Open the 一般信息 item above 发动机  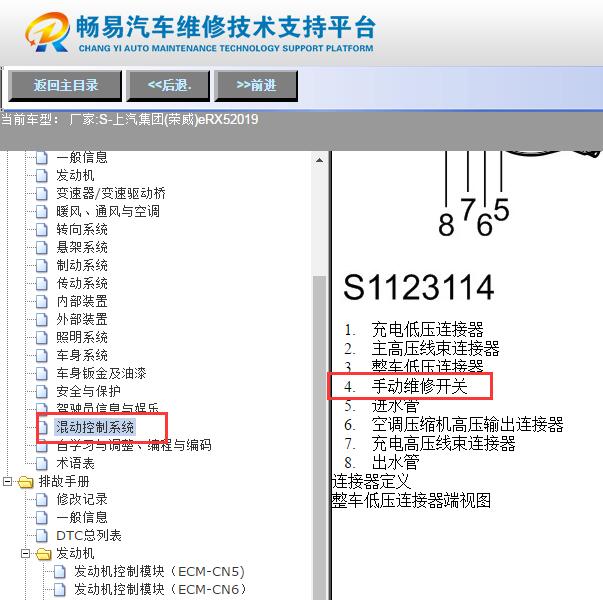click(82, 157)
